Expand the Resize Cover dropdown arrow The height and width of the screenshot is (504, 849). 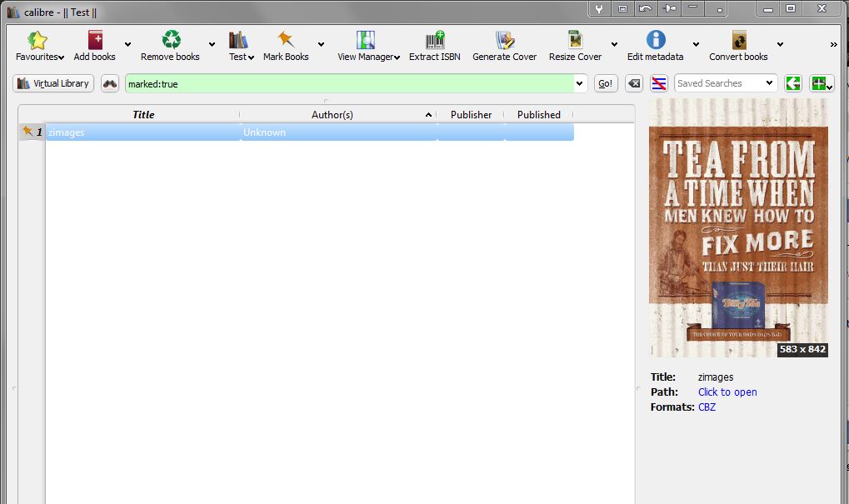click(x=614, y=44)
